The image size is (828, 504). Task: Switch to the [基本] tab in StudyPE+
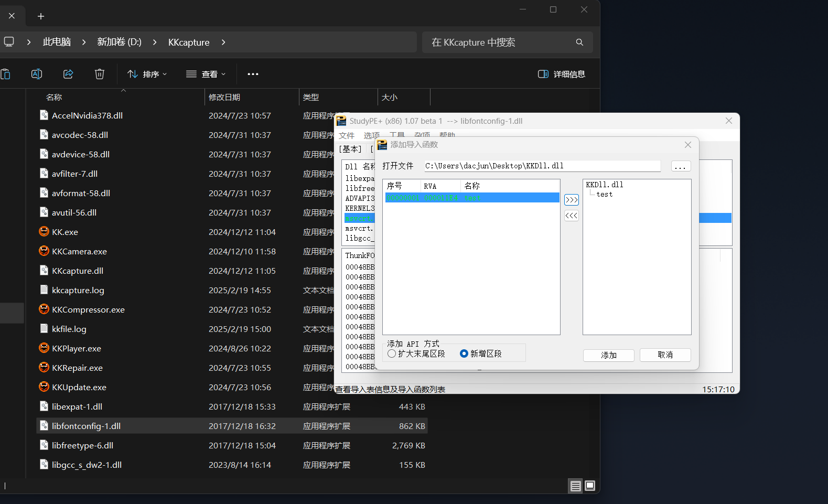coord(350,149)
